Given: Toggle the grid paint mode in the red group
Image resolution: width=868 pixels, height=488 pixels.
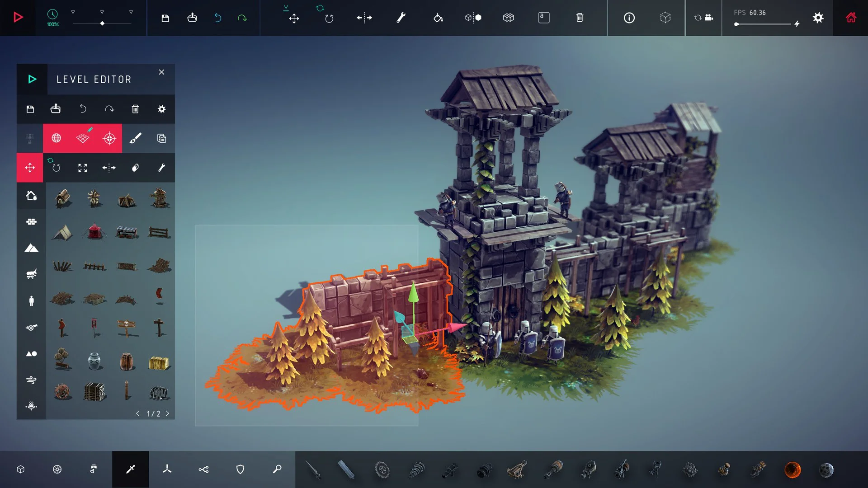Looking at the screenshot, I should [x=83, y=138].
